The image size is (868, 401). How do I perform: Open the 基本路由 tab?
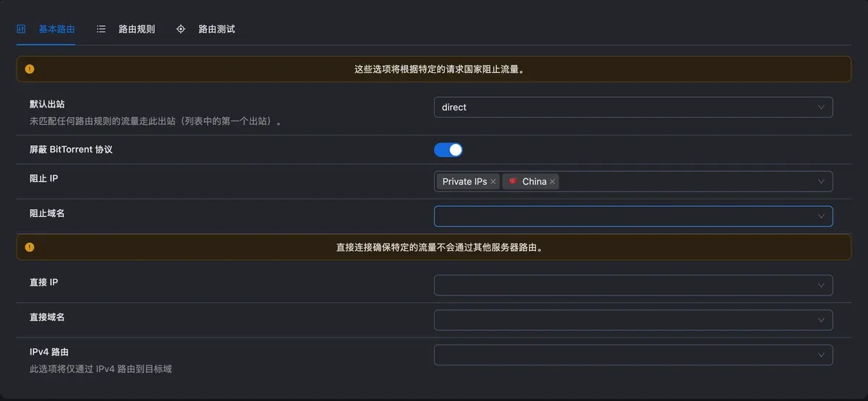pos(46,30)
